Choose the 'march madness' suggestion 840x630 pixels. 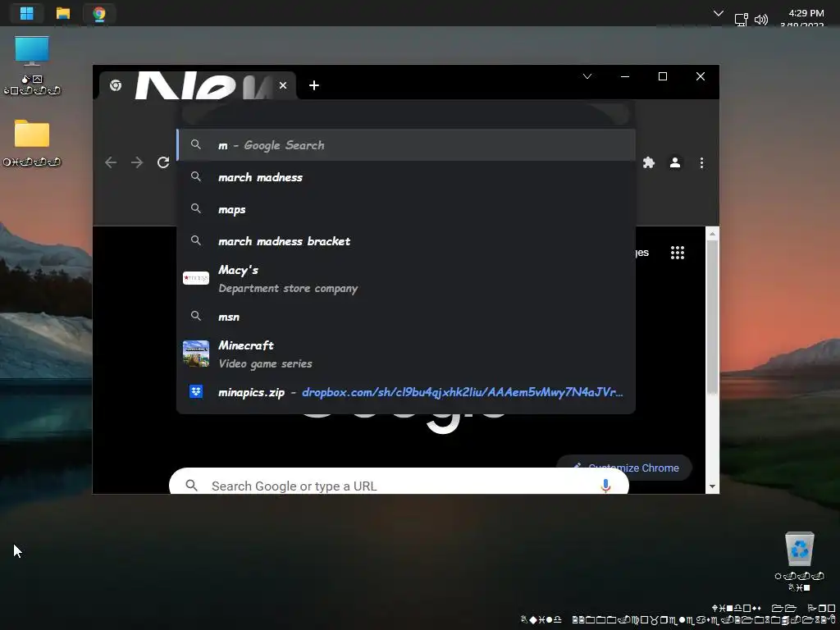[406, 177]
